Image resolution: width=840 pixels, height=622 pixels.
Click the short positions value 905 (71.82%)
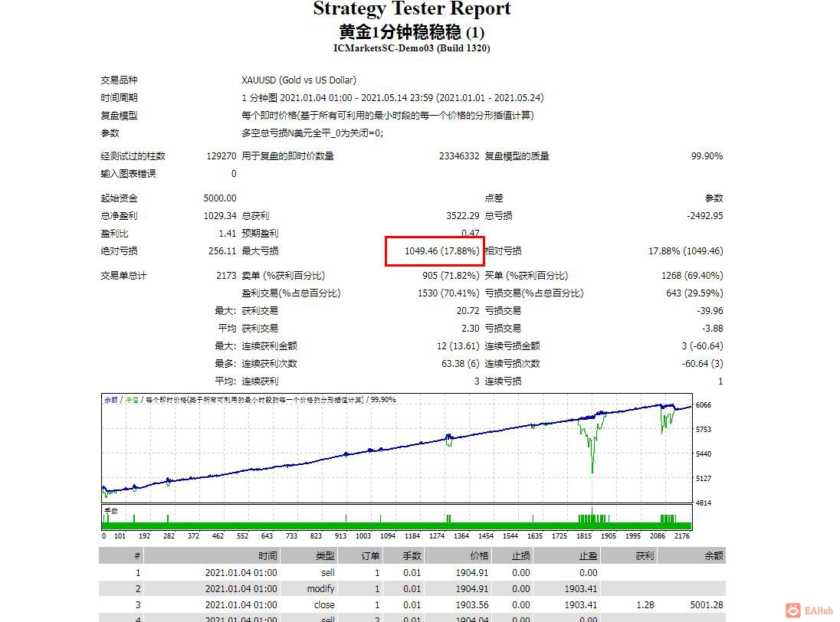click(451, 277)
